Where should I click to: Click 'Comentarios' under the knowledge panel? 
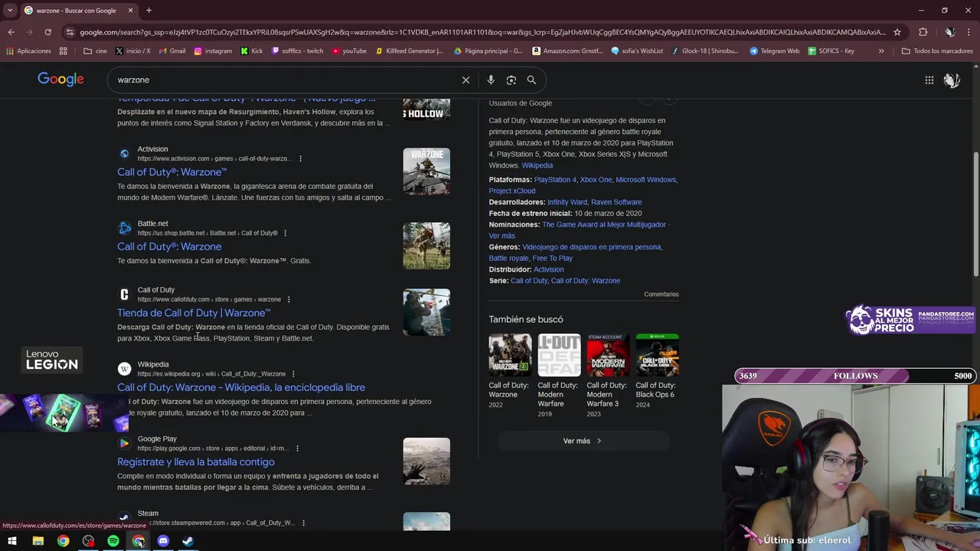coord(661,294)
